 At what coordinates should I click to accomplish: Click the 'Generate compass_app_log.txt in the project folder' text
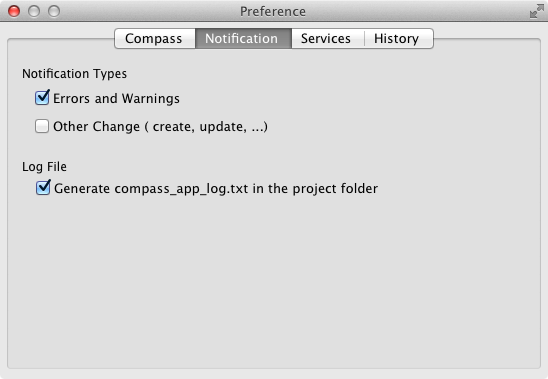click(x=216, y=189)
